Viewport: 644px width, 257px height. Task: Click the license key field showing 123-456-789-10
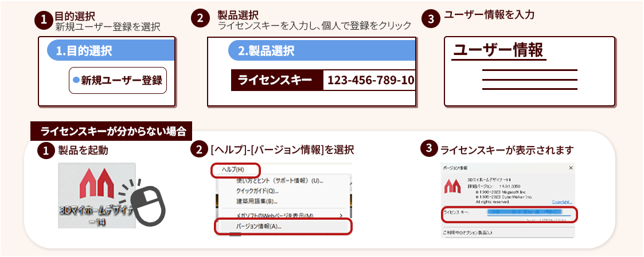pyautogui.click(x=370, y=81)
